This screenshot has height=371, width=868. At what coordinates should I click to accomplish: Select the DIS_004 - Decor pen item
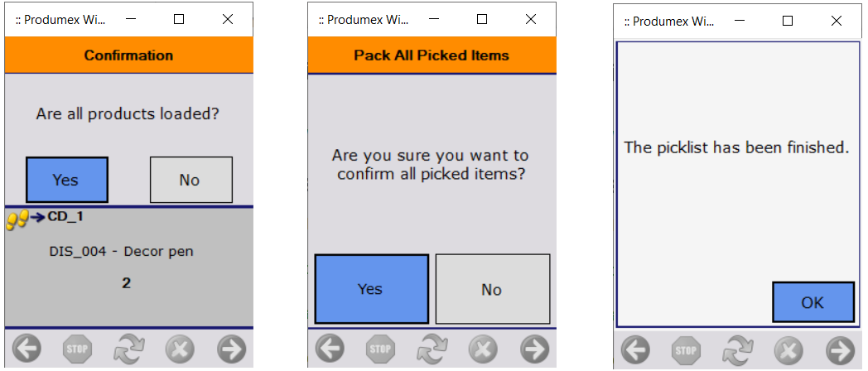point(121,251)
